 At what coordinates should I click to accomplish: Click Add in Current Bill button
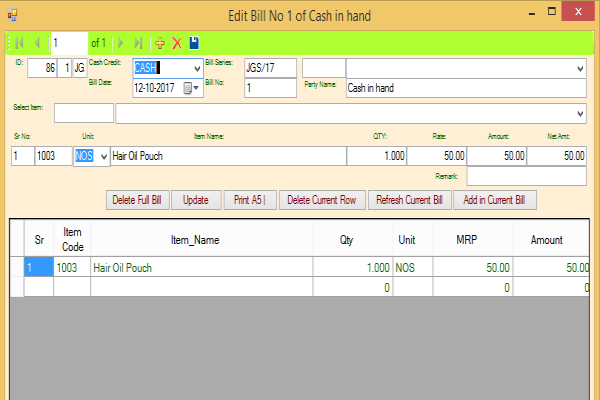click(x=495, y=200)
